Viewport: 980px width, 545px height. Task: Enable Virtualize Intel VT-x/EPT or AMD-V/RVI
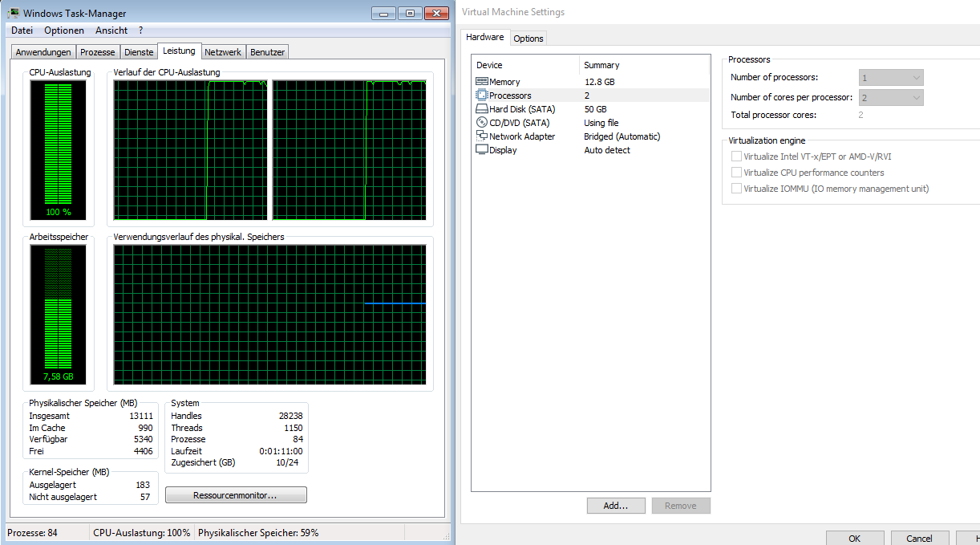736,157
